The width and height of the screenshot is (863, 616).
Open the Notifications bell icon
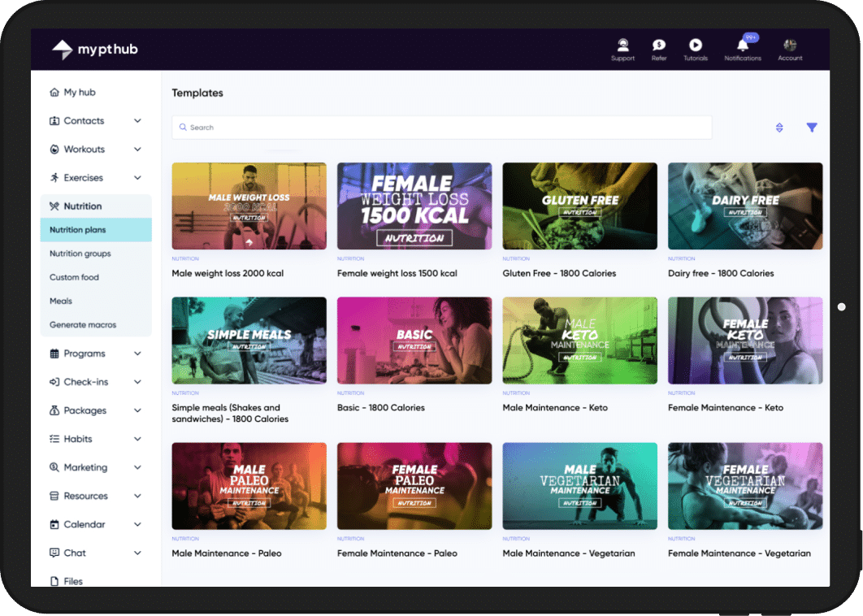point(743,46)
